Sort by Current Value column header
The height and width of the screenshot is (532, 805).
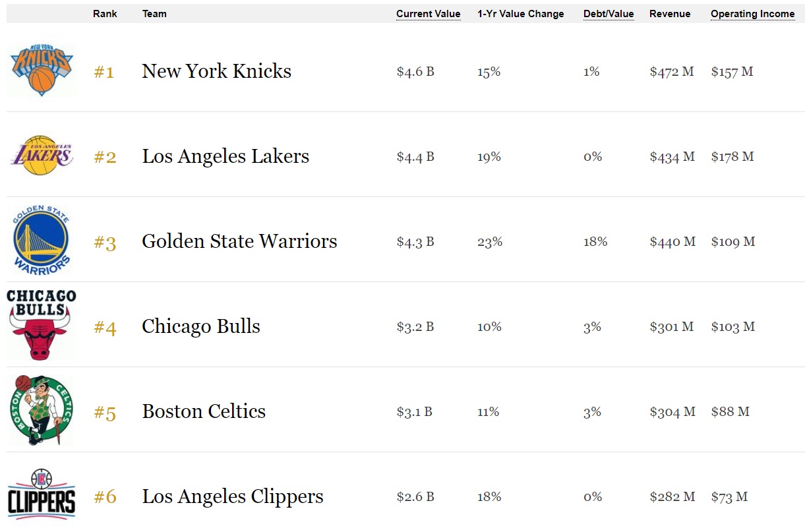point(428,14)
